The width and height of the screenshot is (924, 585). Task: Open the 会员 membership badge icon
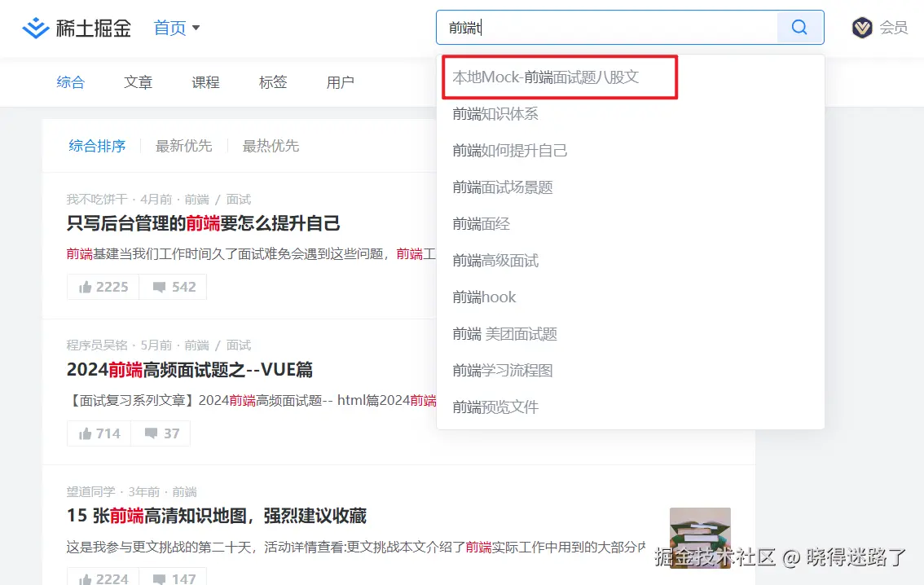coord(862,28)
